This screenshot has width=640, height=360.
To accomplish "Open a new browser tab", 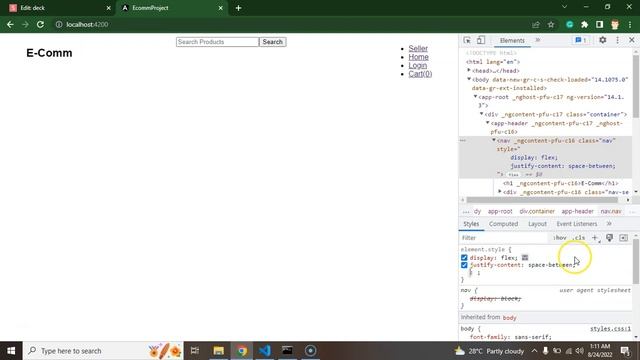I will [238, 8].
